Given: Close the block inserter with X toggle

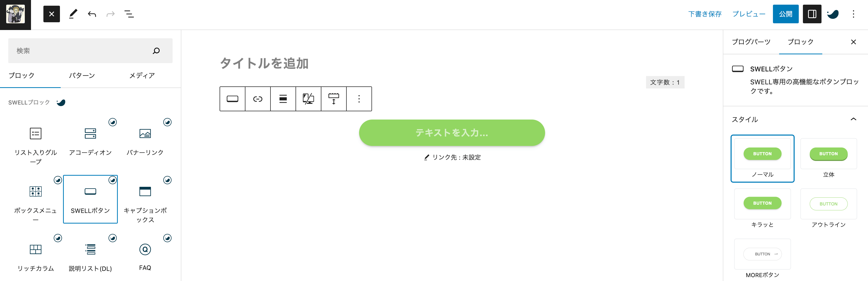Looking at the screenshot, I should pos(52,14).
